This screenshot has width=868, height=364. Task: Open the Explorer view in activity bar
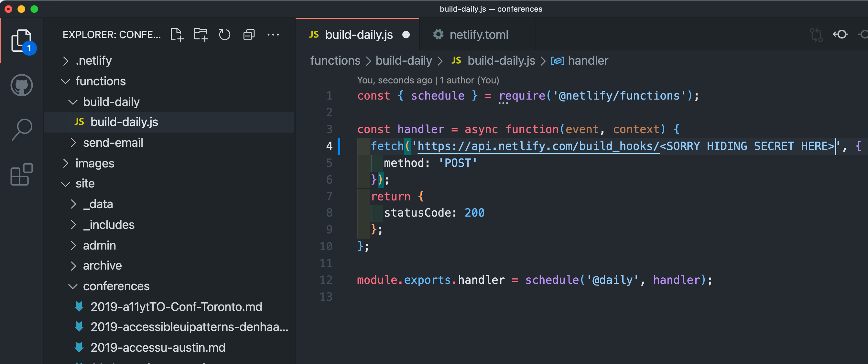coord(22,40)
